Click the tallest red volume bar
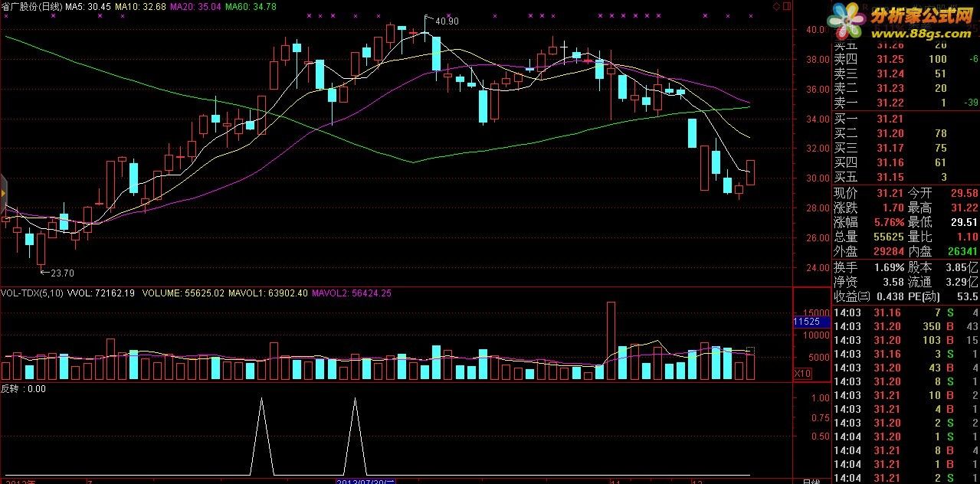 [x=611, y=341]
